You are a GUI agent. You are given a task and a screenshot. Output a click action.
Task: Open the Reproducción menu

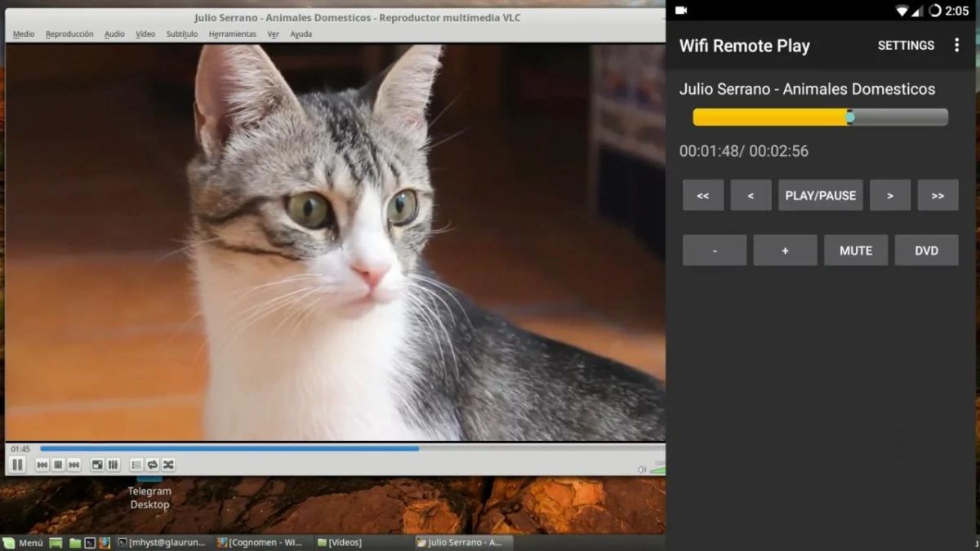69,34
